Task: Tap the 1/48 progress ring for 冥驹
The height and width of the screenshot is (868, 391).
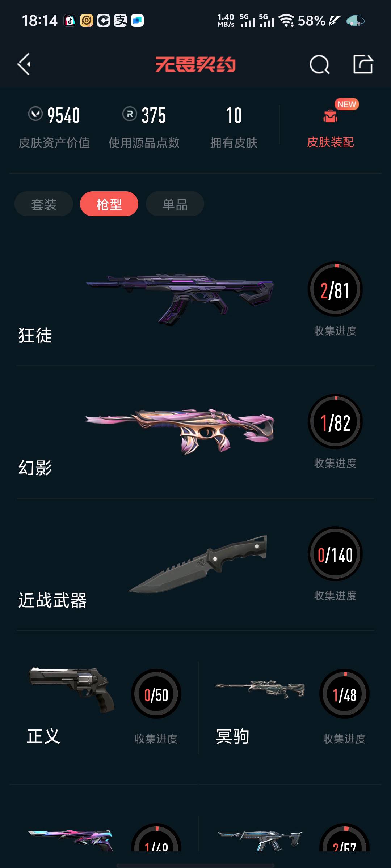Action: [344, 694]
